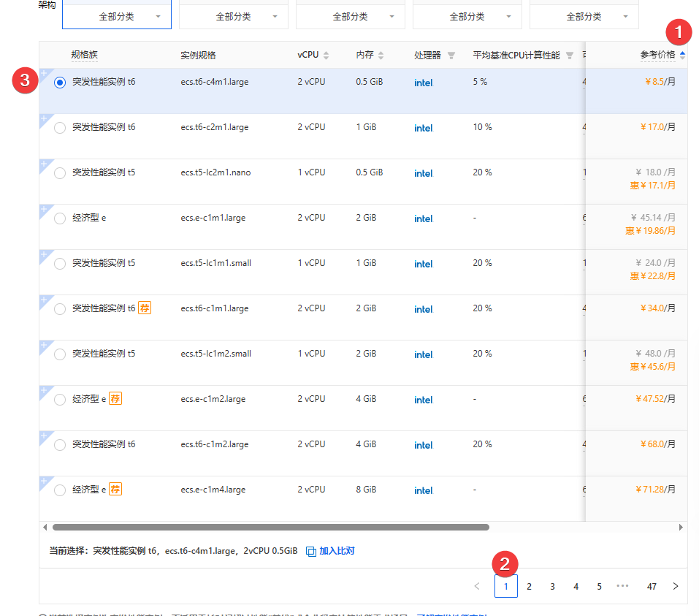Open page 4 in pagination
The image size is (699, 616).
click(576, 586)
